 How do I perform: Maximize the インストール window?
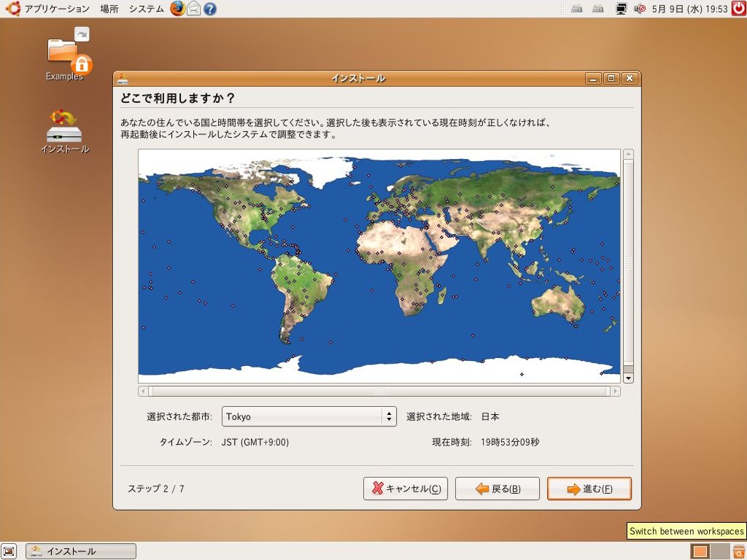pos(611,79)
